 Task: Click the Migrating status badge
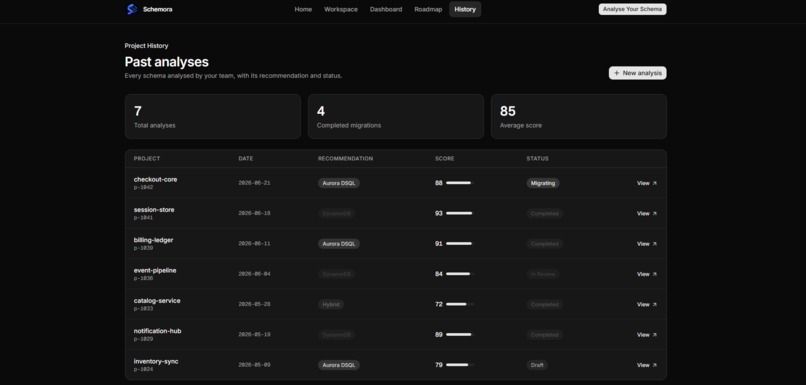coord(543,183)
